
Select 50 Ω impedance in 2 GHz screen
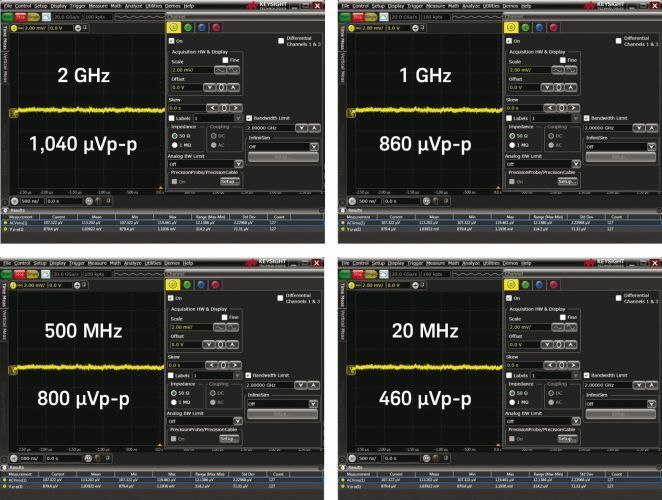point(174,136)
